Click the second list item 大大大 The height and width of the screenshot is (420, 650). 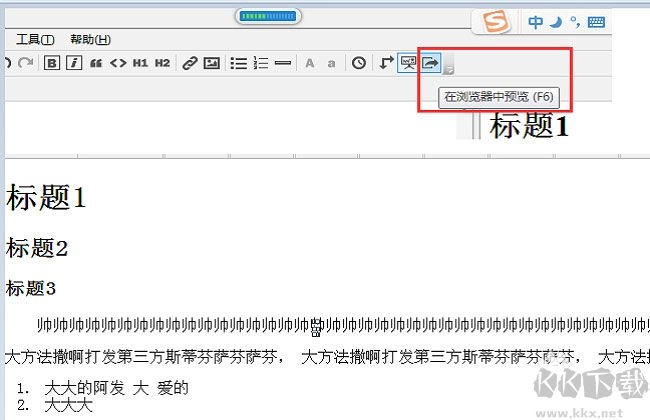(x=68, y=405)
